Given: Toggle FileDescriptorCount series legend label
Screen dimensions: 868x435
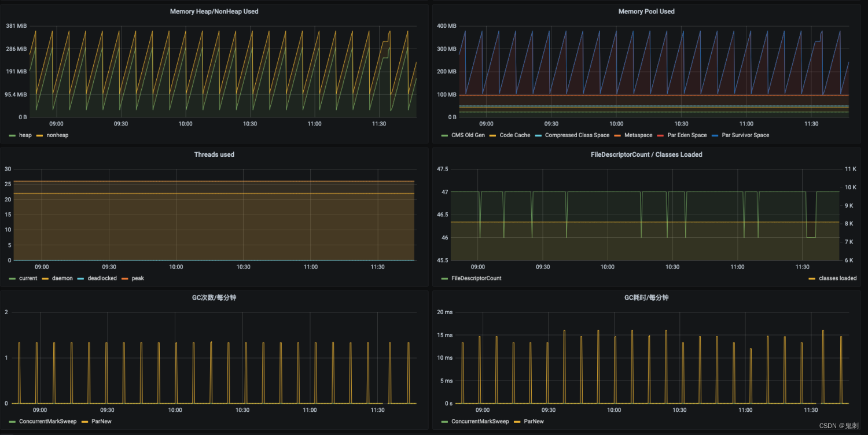Looking at the screenshot, I should coord(476,278).
